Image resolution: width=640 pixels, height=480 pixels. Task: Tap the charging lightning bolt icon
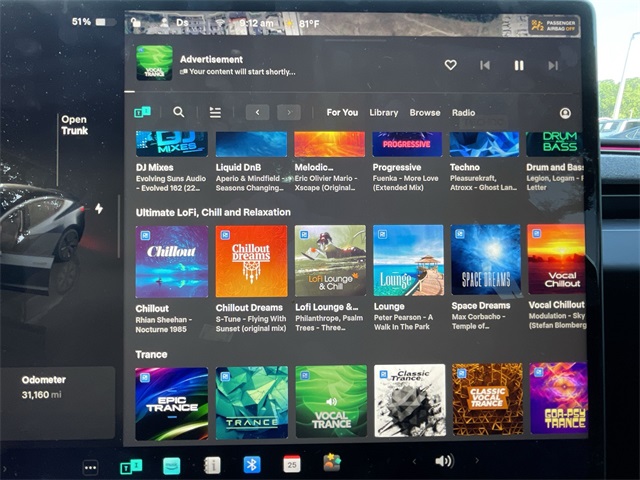tap(99, 209)
